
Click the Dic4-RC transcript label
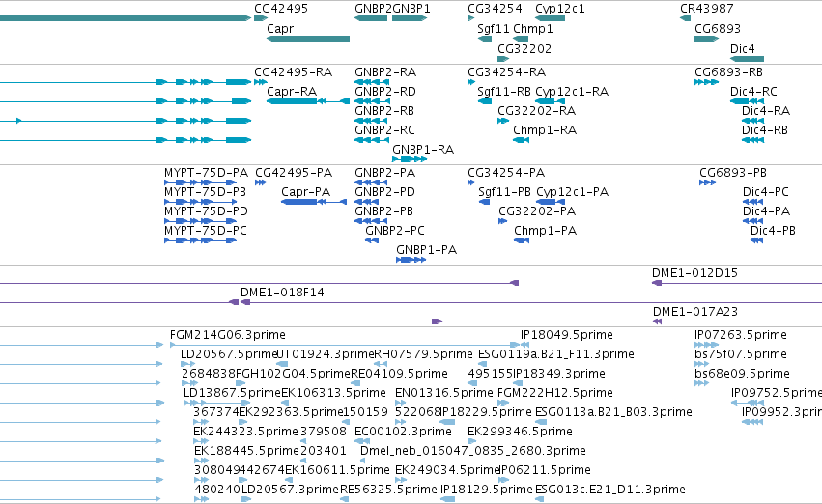pyautogui.click(x=753, y=91)
